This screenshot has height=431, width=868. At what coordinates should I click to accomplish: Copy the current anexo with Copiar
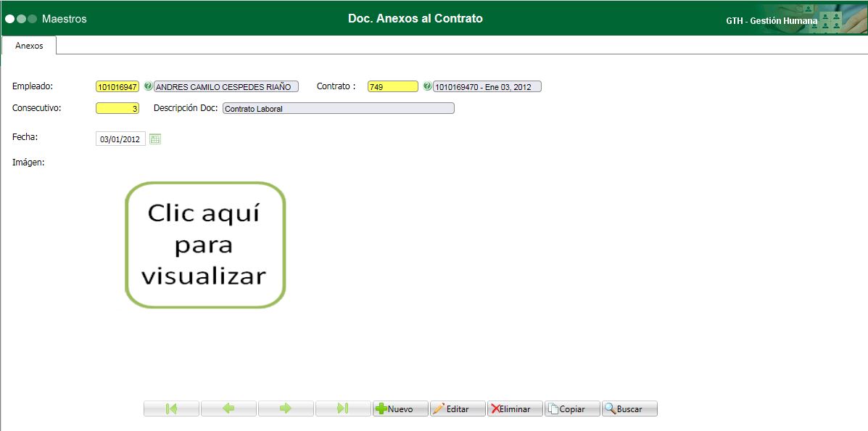click(x=572, y=409)
